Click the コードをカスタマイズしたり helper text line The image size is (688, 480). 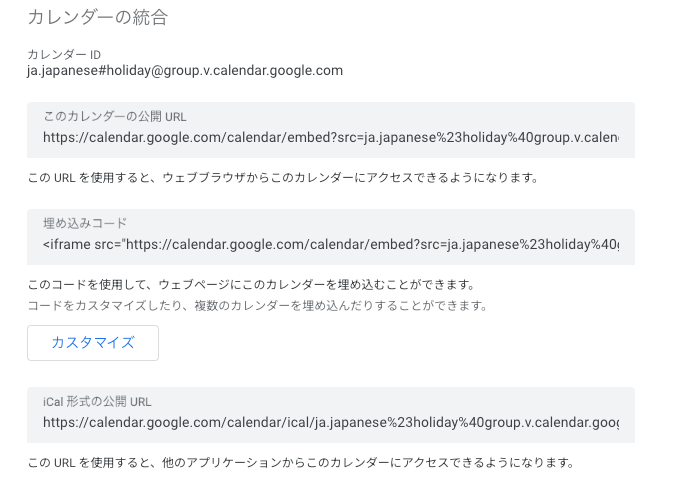point(257,305)
